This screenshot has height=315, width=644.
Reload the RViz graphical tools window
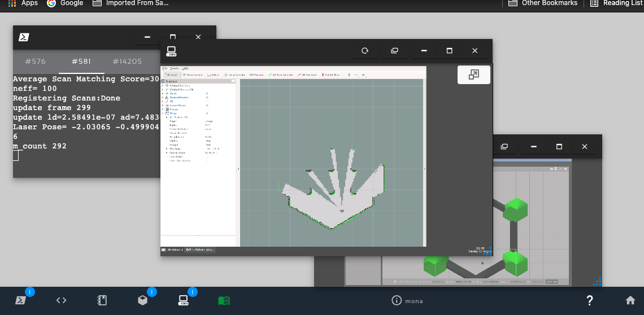365,50
